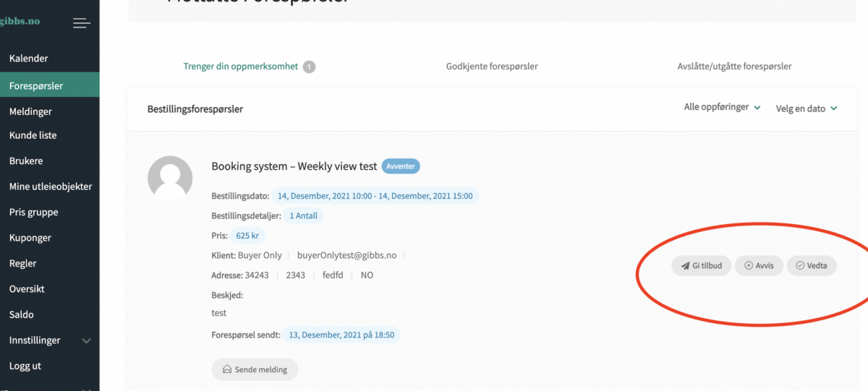Click the gibbs.no logo

(20, 21)
